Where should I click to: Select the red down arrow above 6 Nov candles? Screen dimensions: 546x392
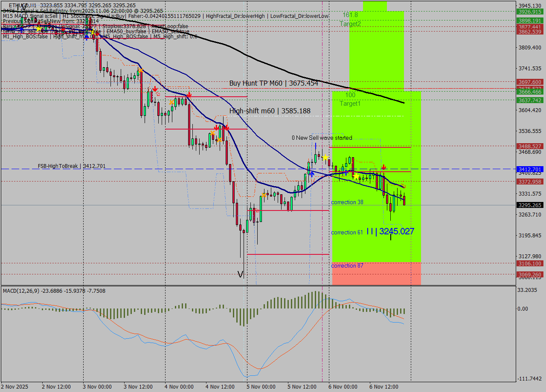(x=384, y=167)
